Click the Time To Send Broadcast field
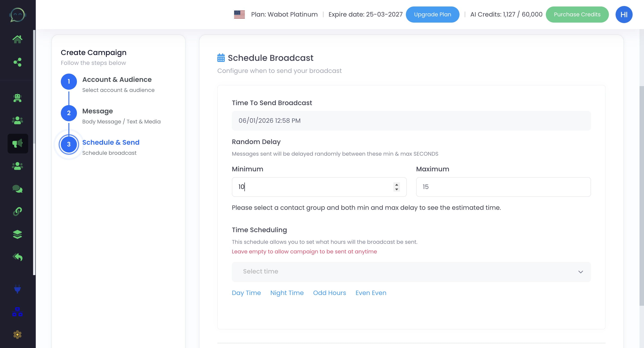The height and width of the screenshot is (348, 644). coord(411,121)
